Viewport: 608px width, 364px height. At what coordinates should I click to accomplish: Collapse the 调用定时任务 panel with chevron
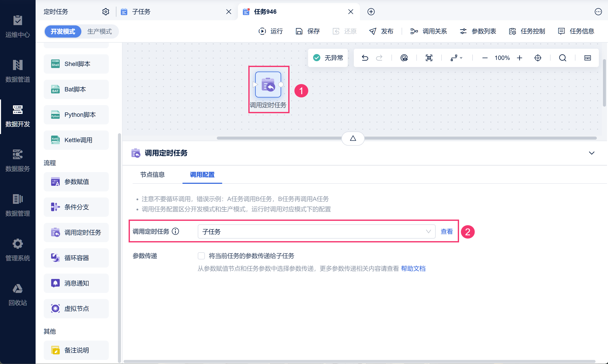pyautogui.click(x=591, y=153)
